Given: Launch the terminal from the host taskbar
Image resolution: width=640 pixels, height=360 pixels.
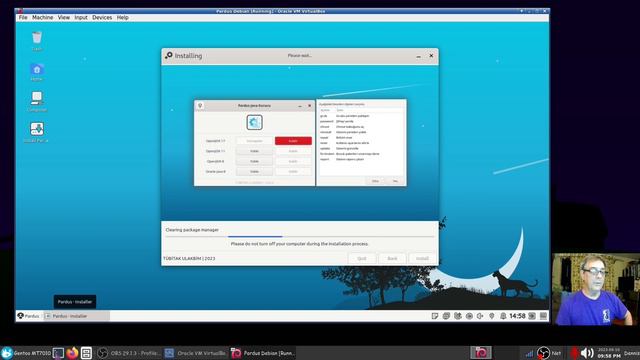Looking at the screenshot, I should point(58,353).
